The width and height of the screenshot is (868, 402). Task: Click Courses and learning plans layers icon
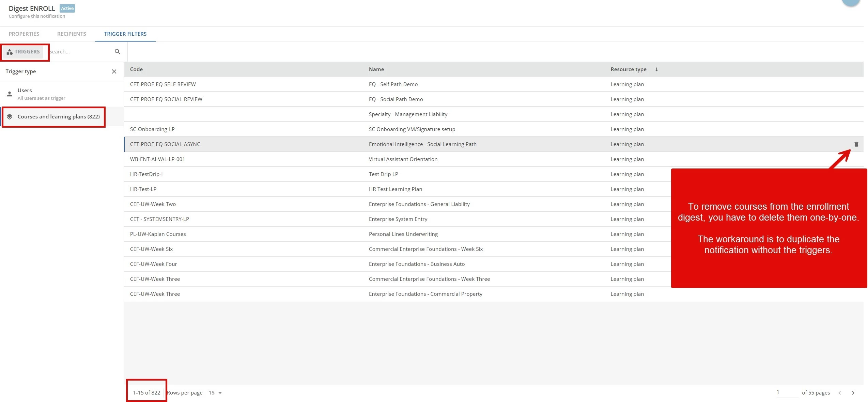[10, 117]
